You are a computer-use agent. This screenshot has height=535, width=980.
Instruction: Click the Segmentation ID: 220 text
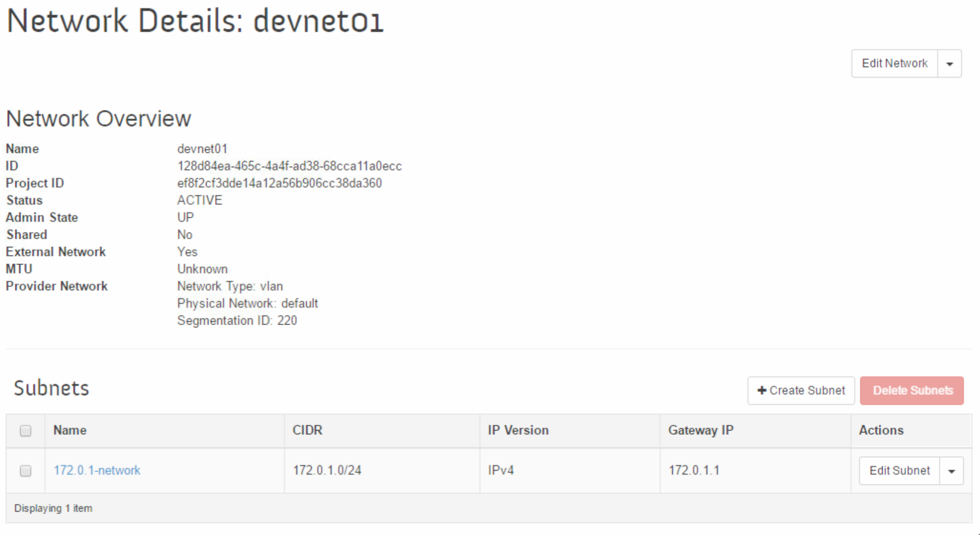237,321
